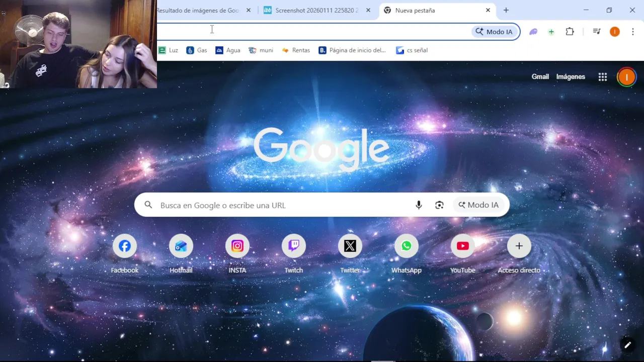Click Modo IA in the Google search box
Viewport: 644px width, 362px height.
pyautogui.click(x=478, y=205)
